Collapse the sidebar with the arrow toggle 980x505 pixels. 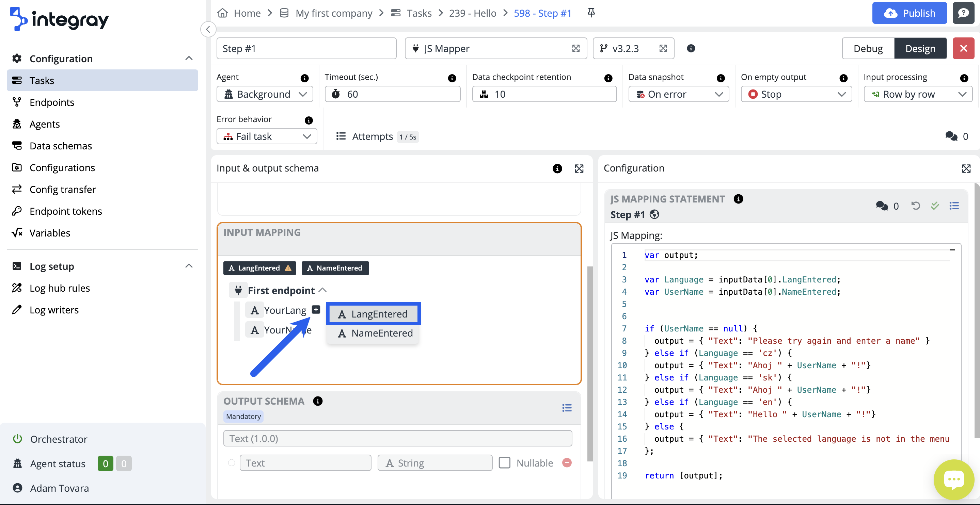click(208, 29)
